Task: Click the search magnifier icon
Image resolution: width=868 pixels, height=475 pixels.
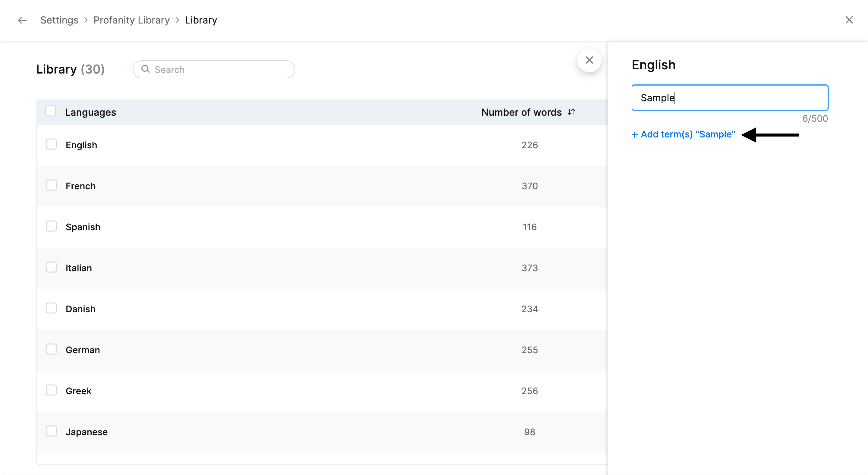Action: (x=146, y=69)
